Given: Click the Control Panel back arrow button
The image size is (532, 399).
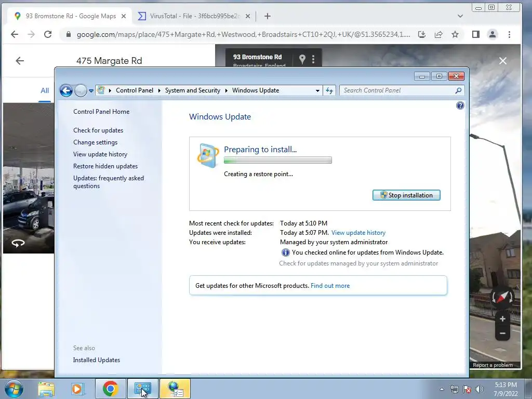Looking at the screenshot, I should tap(66, 90).
